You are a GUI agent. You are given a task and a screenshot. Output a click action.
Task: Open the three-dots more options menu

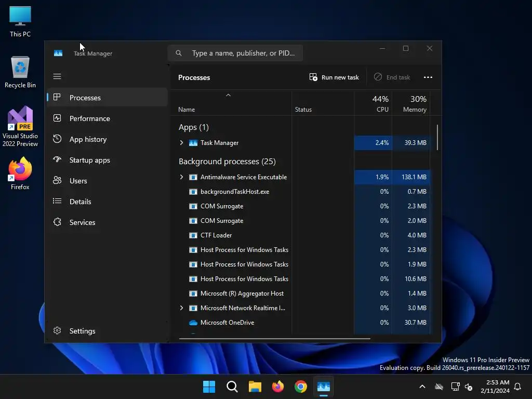(428, 77)
